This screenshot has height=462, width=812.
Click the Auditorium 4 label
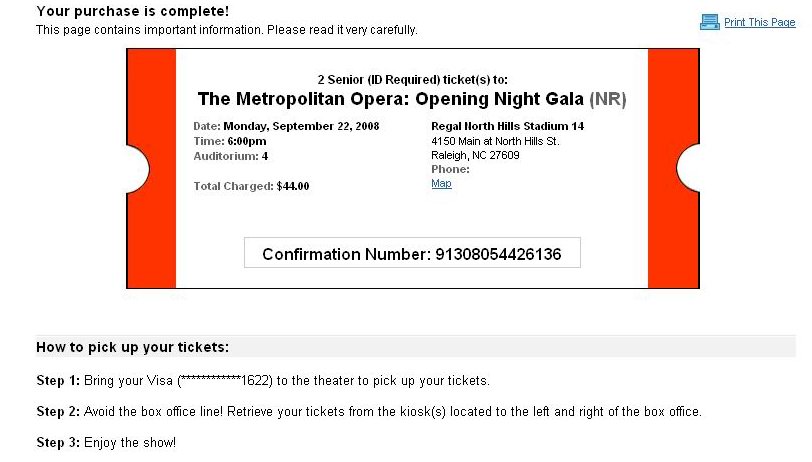tap(230, 156)
